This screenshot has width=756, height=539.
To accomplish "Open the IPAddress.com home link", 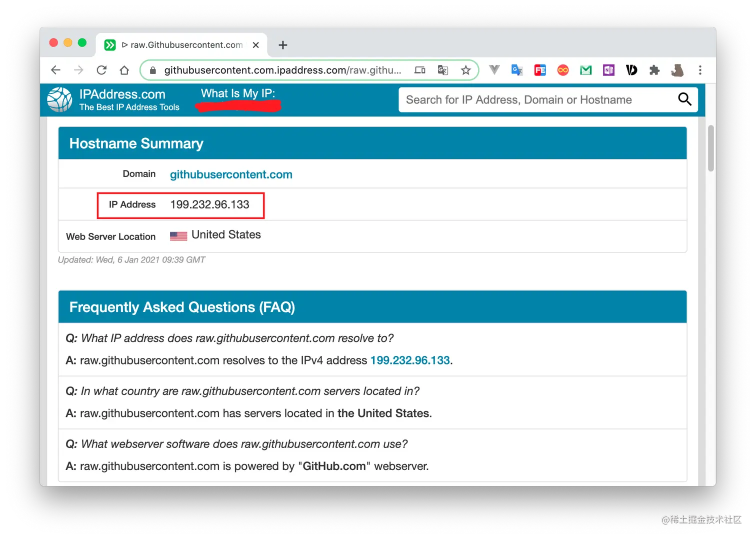I will 122,94.
